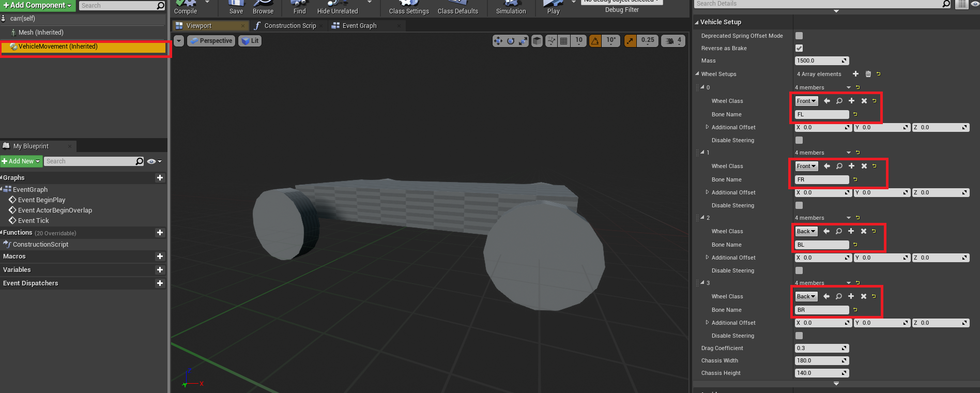This screenshot has width=980, height=393.
Task: Collapse Wheel Setups array
Action: click(697, 74)
